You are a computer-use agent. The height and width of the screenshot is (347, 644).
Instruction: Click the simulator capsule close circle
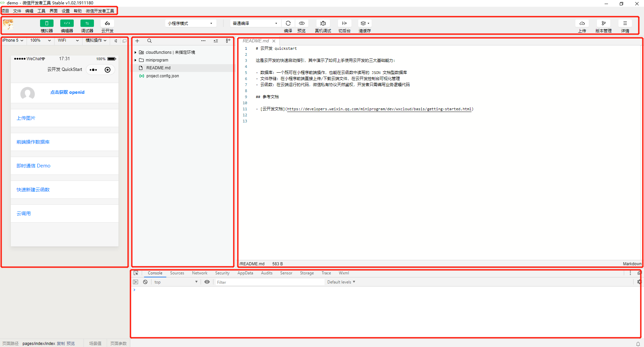tap(107, 70)
